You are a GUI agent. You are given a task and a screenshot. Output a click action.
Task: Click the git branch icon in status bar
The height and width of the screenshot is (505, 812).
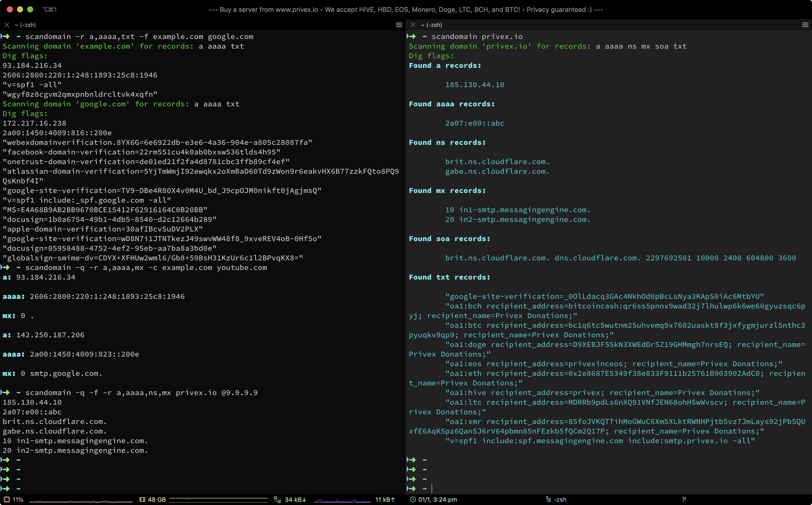click(x=684, y=499)
